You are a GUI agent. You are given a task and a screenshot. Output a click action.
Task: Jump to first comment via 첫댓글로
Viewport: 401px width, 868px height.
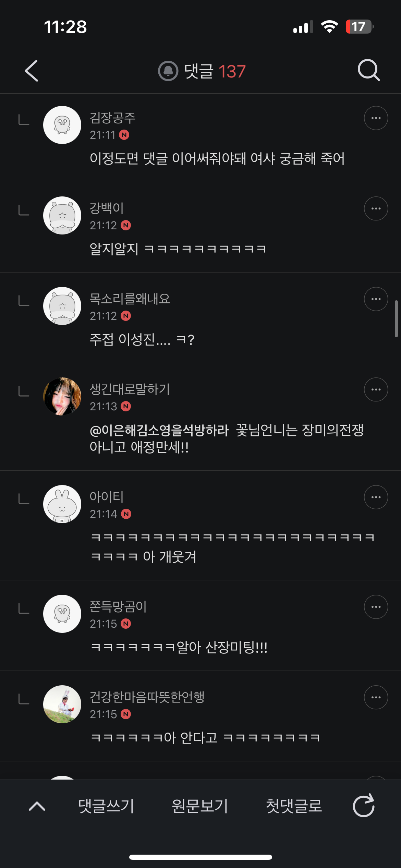click(x=294, y=806)
